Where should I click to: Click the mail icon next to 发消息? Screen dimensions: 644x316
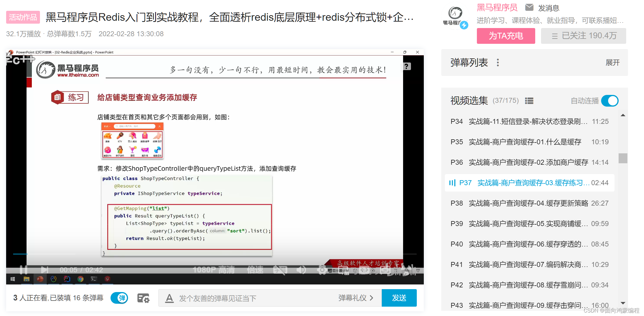point(529,8)
